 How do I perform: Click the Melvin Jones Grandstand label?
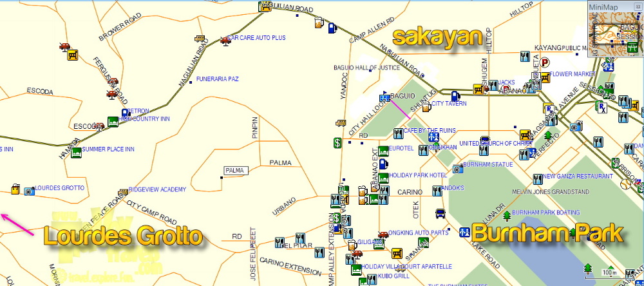pos(551,192)
